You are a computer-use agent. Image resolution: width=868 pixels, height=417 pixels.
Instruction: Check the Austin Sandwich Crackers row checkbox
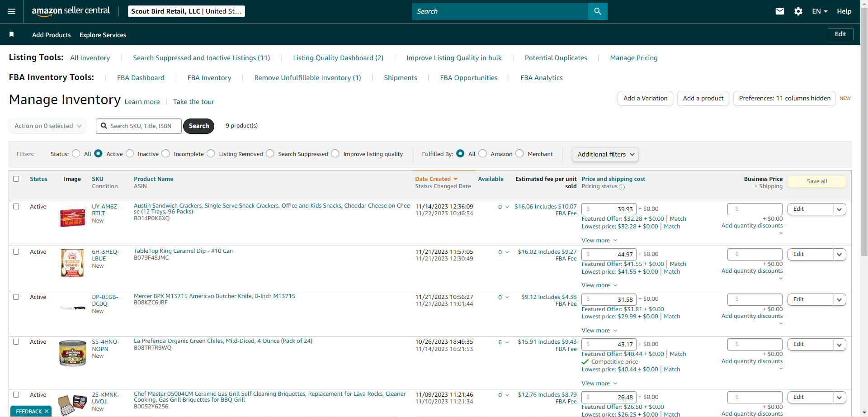point(16,206)
